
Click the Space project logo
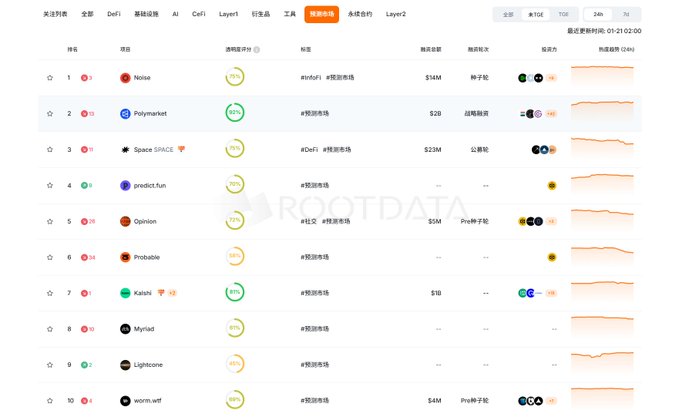(125, 150)
